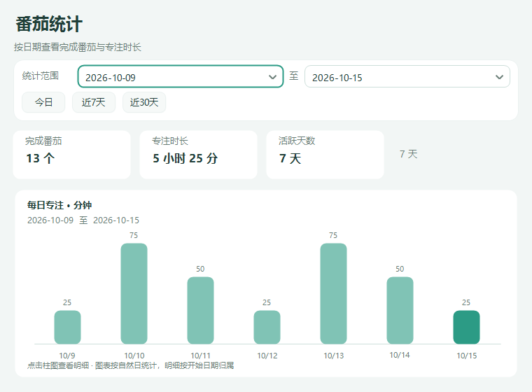Click the 10/10 axis label
This screenshot has height=392, width=532.
[x=134, y=356]
